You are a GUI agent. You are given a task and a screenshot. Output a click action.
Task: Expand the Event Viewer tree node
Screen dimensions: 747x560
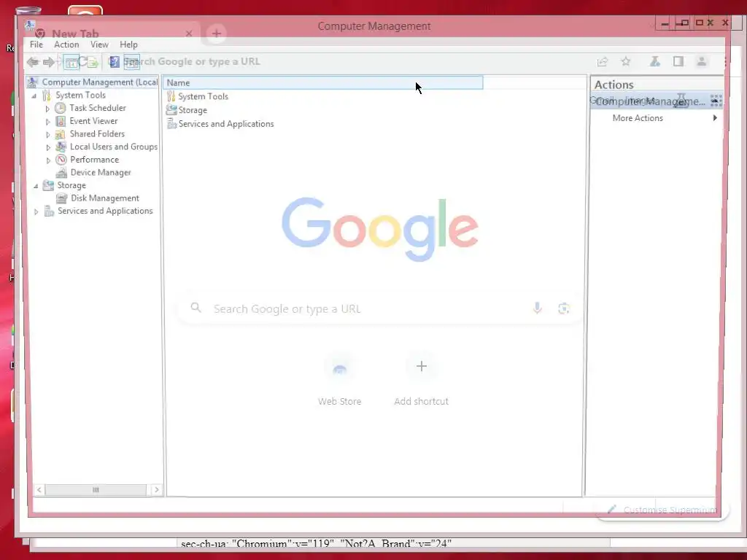coord(47,122)
